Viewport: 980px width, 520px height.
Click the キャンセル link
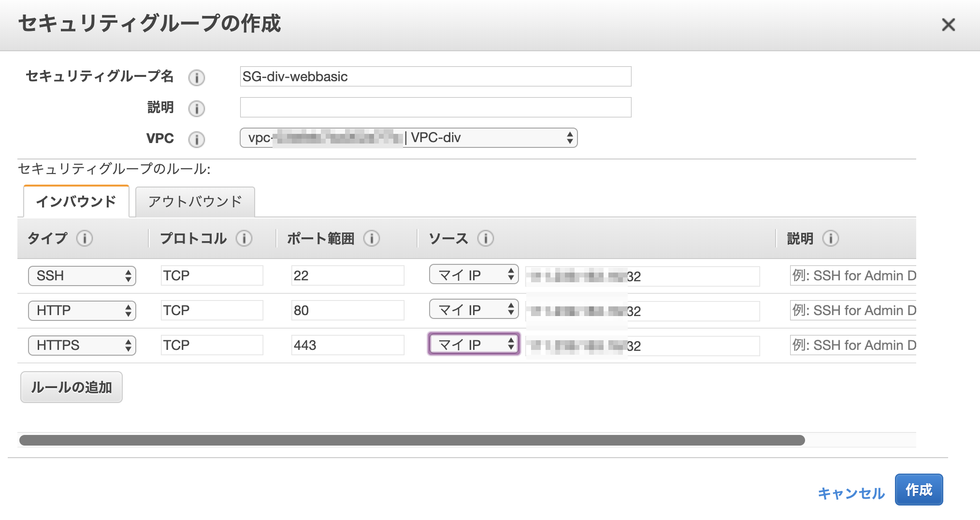coord(851,493)
